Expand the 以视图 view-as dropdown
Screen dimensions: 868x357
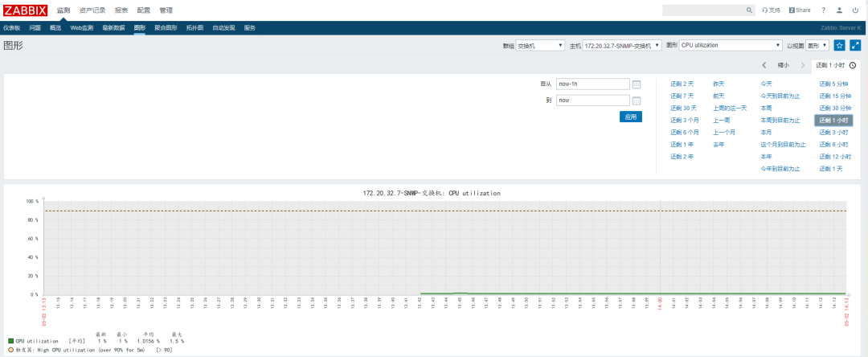(817, 45)
